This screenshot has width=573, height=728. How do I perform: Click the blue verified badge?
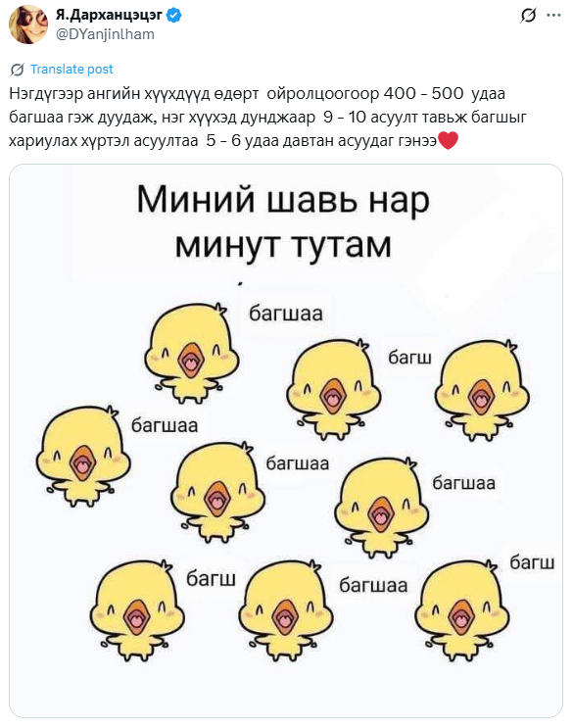coord(174,16)
